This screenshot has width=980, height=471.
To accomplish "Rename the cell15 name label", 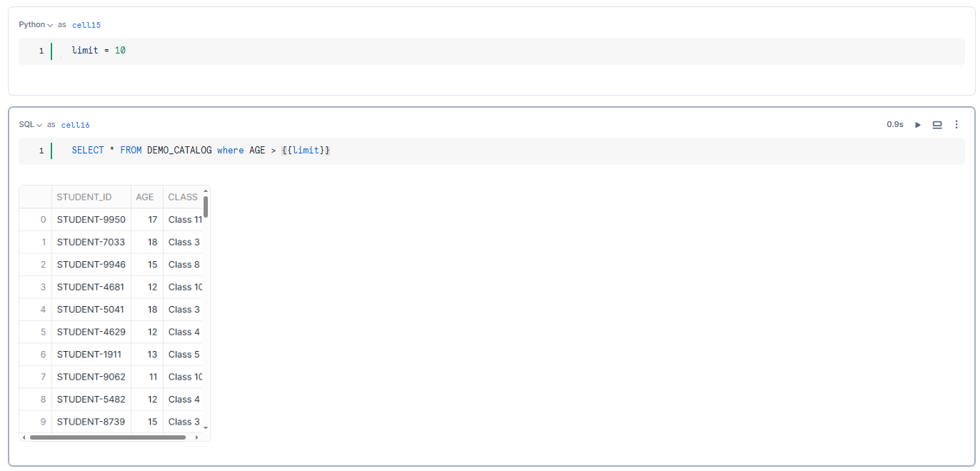I will point(86,24).
